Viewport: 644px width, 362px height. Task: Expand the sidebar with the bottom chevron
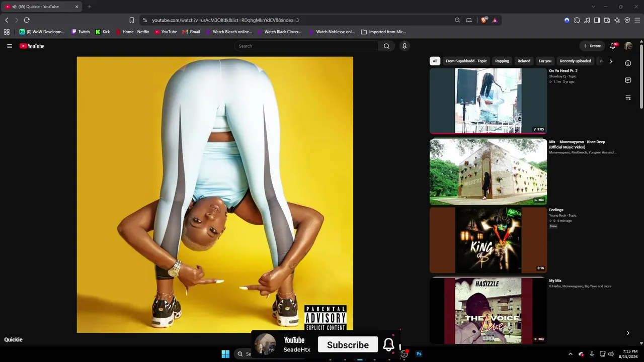tap(628, 333)
